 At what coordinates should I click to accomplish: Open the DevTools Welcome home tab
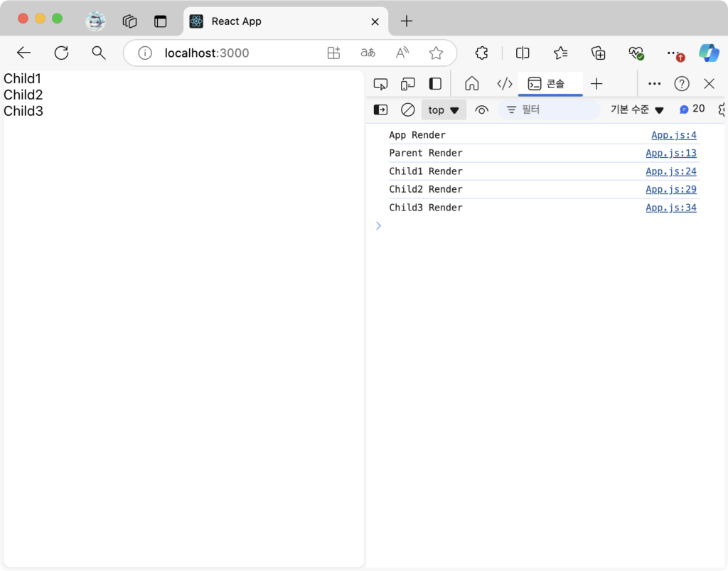[471, 84]
